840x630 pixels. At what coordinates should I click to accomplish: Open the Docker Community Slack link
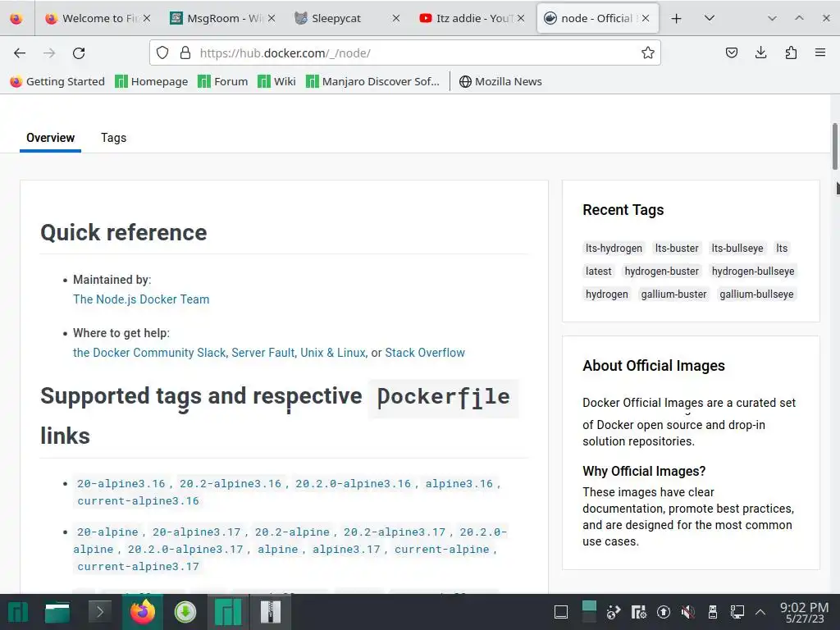(x=149, y=353)
